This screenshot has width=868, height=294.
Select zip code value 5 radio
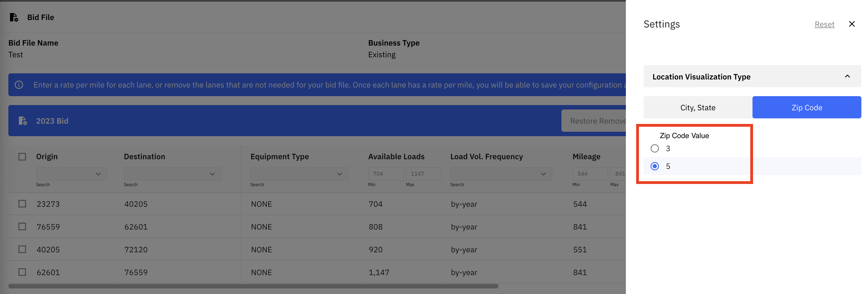pos(654,166)
